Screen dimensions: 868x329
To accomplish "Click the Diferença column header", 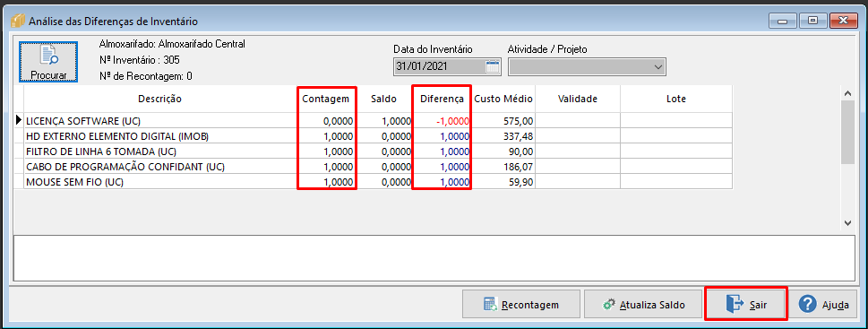I will (x=442, y=100).
